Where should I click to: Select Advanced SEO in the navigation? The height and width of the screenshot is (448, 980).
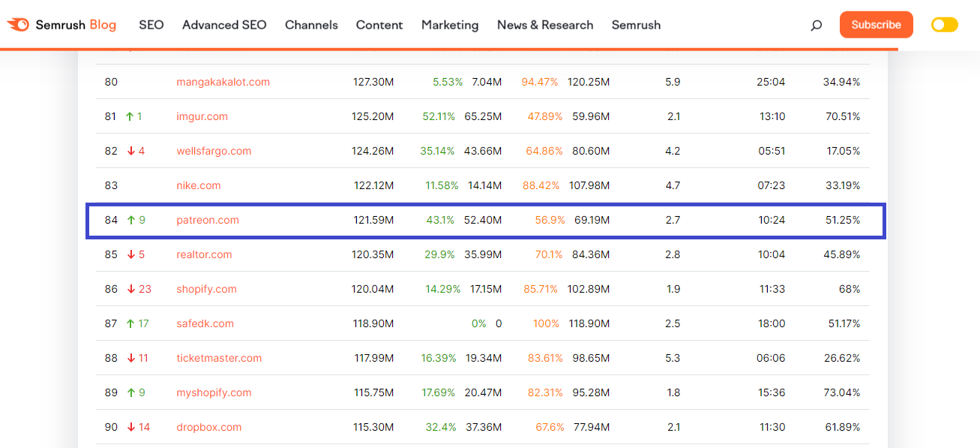[224, 25]
